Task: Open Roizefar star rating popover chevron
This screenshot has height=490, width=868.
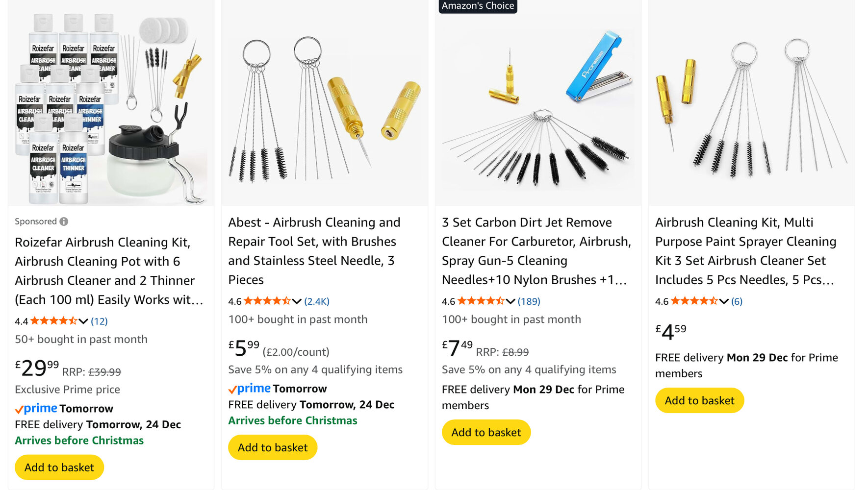Action: (83, 321)
